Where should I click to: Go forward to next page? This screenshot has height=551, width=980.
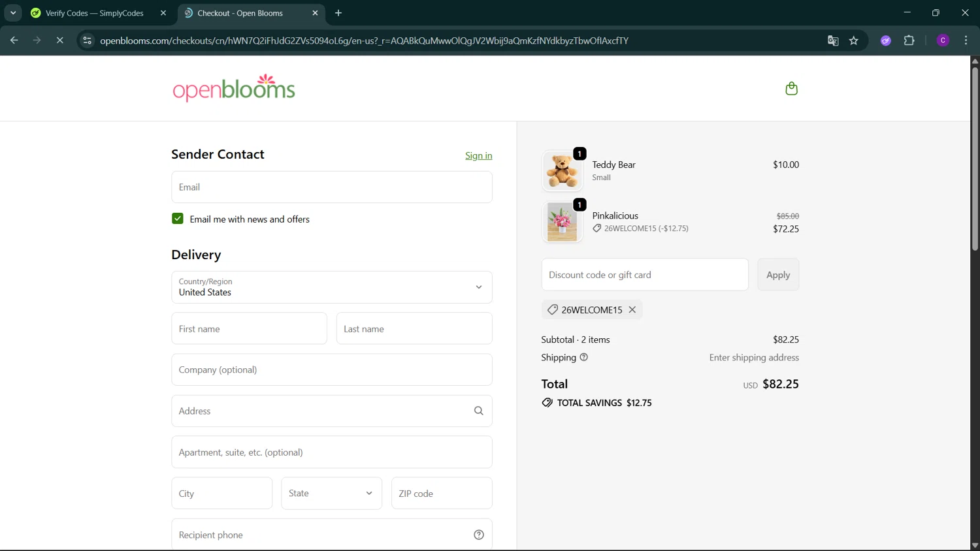tap(37, 40)
